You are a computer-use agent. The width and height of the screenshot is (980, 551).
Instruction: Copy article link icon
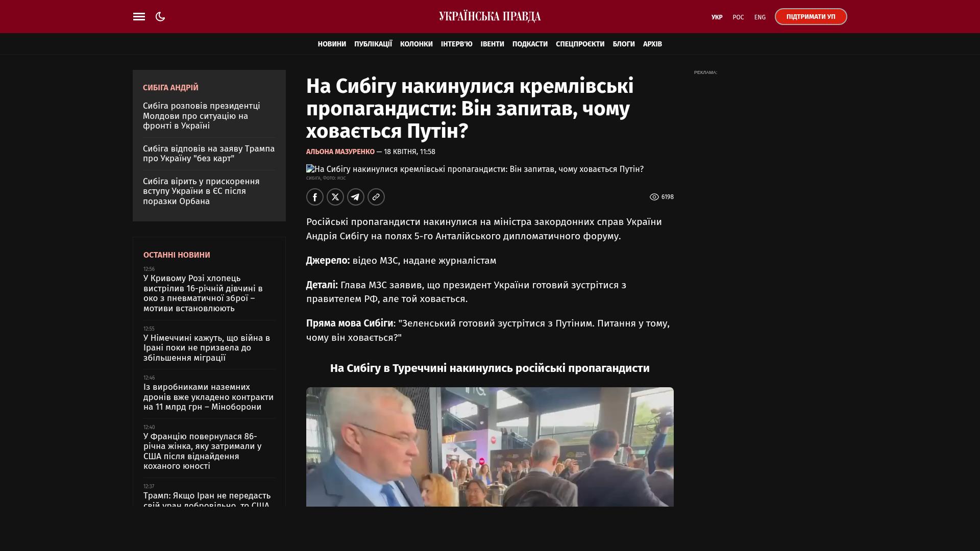[376, 197]
